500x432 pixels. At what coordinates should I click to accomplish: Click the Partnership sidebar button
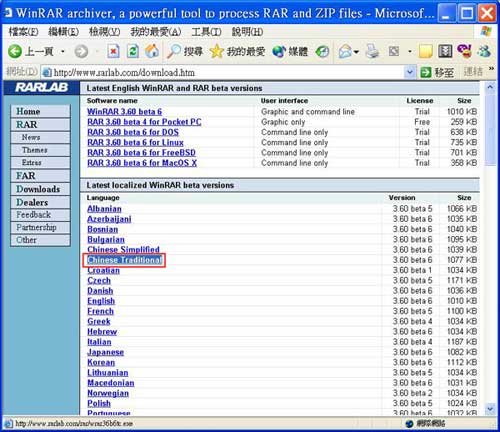coord(40,228)
